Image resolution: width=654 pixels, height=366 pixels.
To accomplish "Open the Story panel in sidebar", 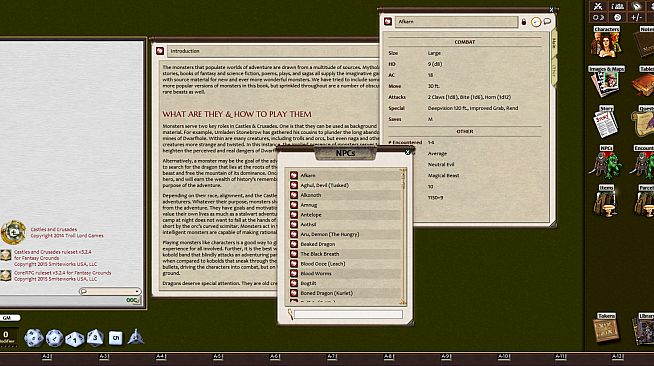I will 606,121.
